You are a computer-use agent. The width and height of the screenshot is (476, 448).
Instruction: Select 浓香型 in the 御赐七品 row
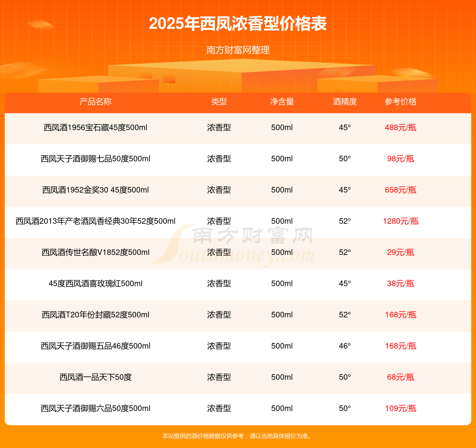coord(219,159)
